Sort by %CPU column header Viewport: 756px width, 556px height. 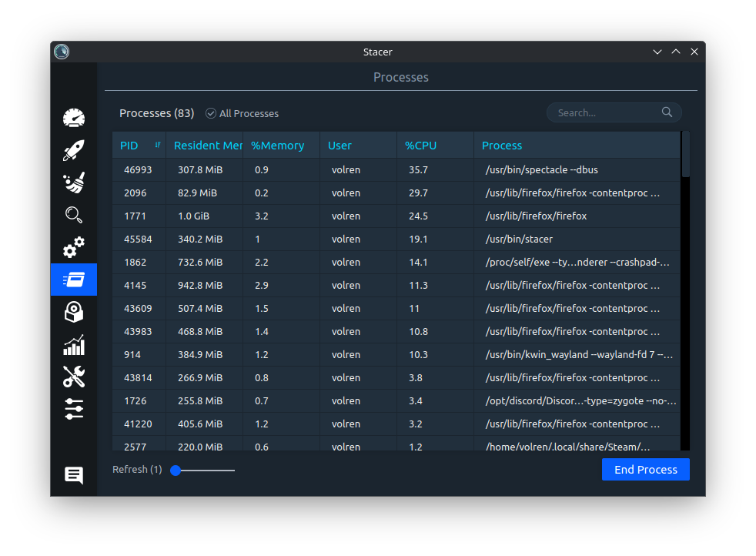tap(421, 146)
